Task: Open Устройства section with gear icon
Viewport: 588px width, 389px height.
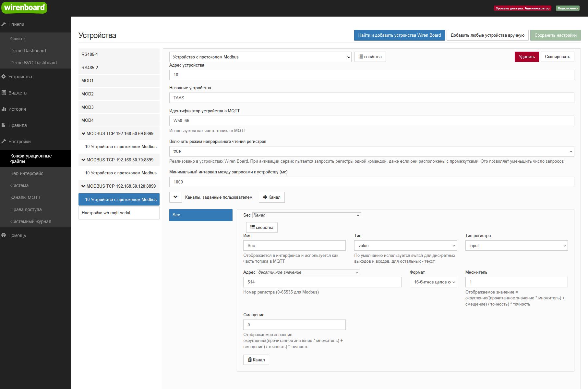Action: pos(20,77)
